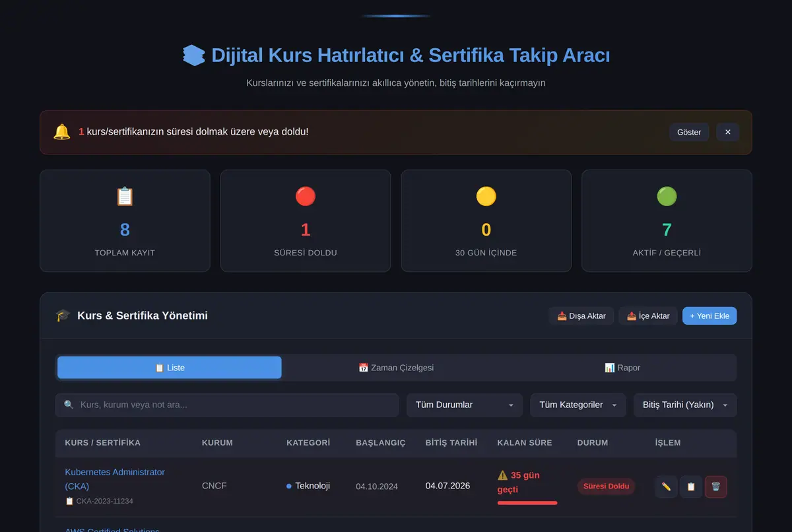
Task: Dismiss the alert banner with the × button
Action: pyautogui.click(x=728, y=132)
